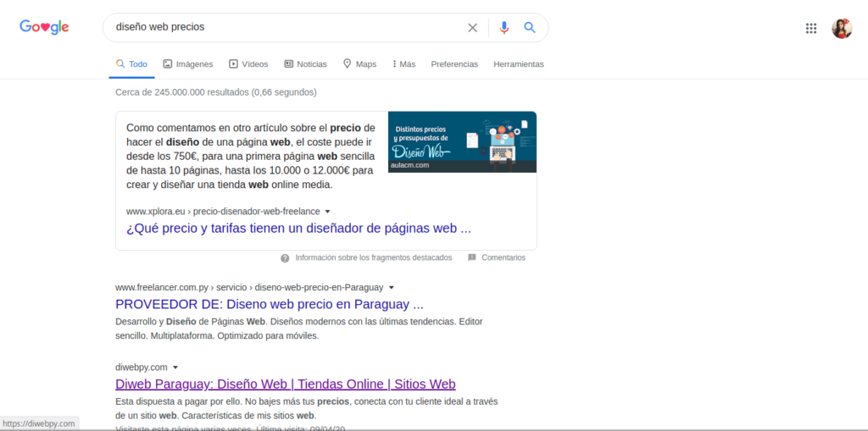Screen dimensions: 868x431
Task: Open Preferencias
Action: pos(454,64)
